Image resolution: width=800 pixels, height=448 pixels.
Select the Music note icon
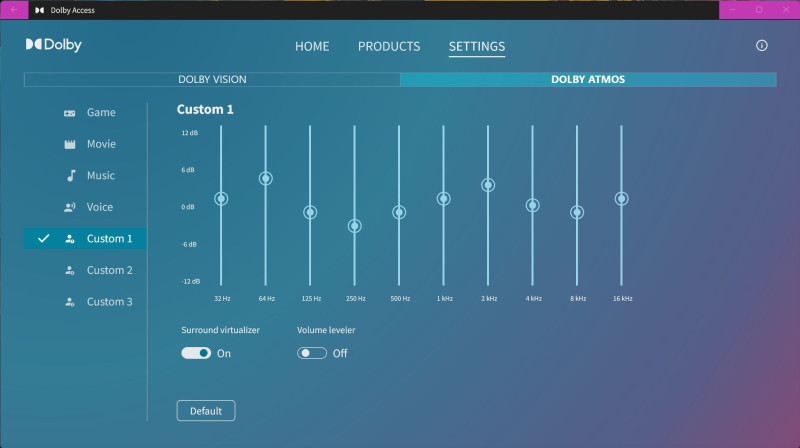[71, 176]
